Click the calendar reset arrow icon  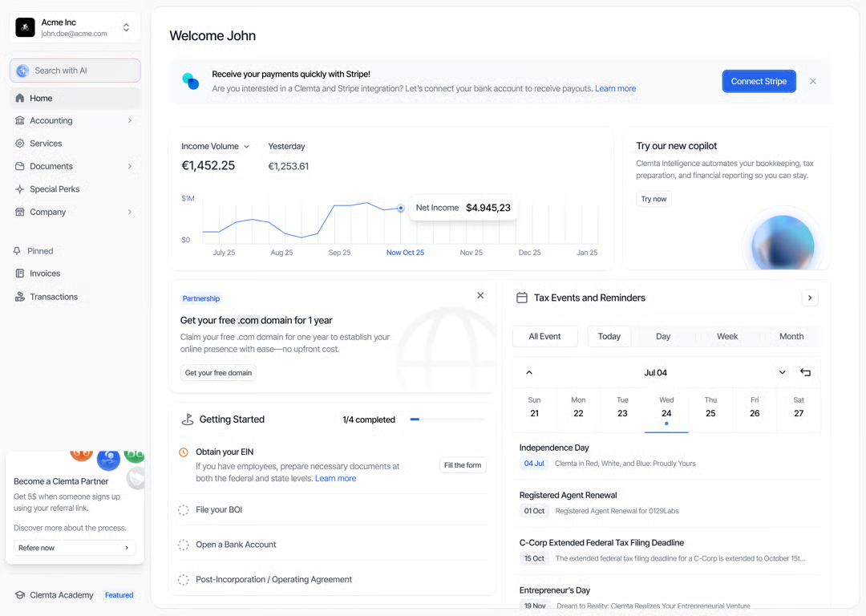(x=805, y=372)
